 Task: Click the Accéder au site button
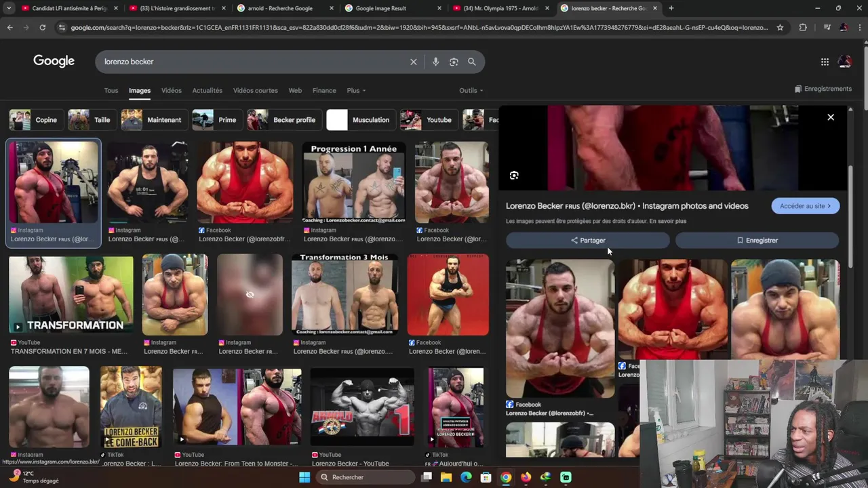(x=805, y=206)
